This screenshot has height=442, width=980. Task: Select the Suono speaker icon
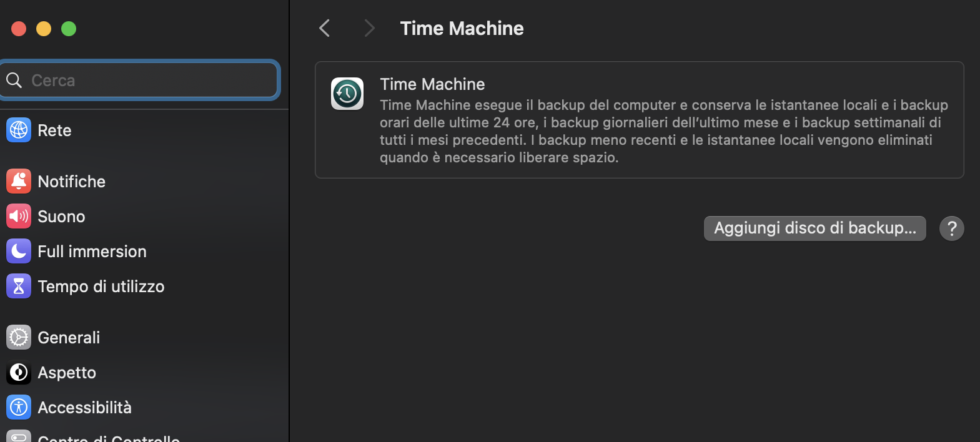point(18,216)
